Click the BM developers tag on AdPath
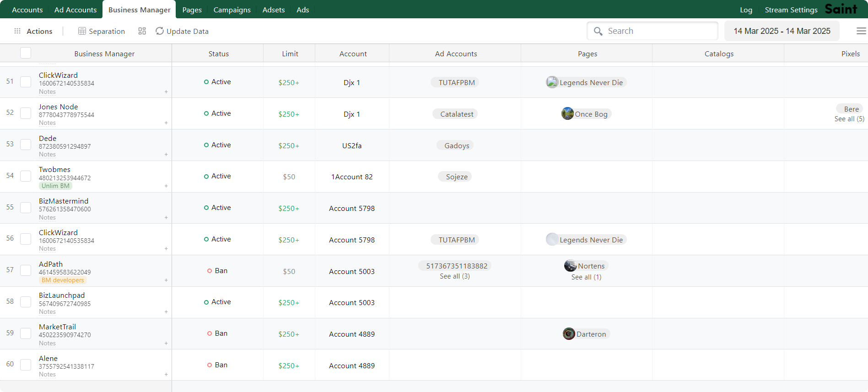 pyautogui.click(x=63, y=280)
